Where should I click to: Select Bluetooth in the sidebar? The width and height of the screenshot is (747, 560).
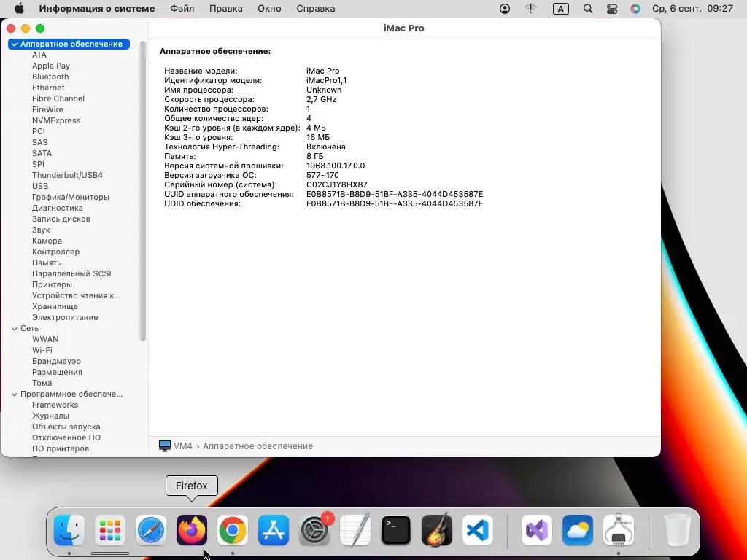click(50, 77)
